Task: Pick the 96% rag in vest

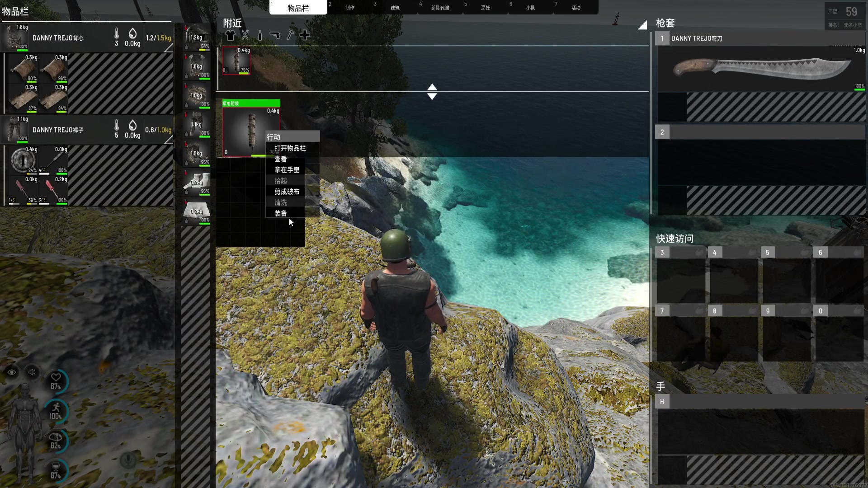Action: click(53, 68)
